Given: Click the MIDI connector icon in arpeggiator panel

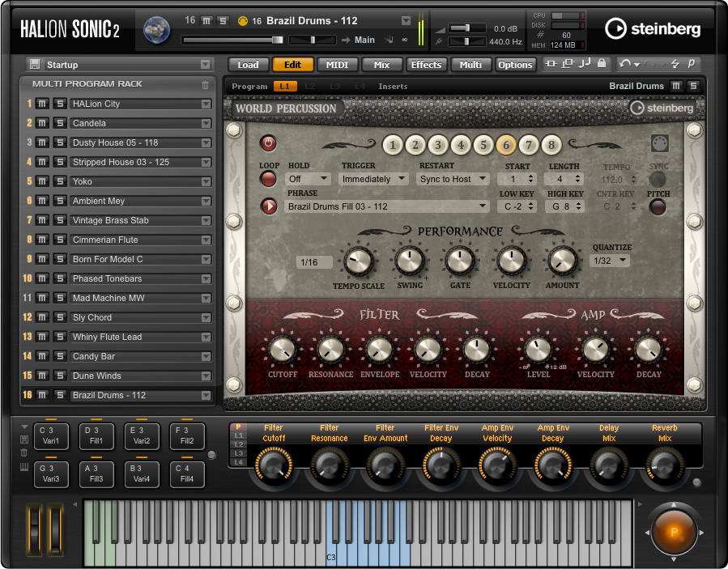Looking at the screenshot, I should pyautogui.click(x=660, y=143).
